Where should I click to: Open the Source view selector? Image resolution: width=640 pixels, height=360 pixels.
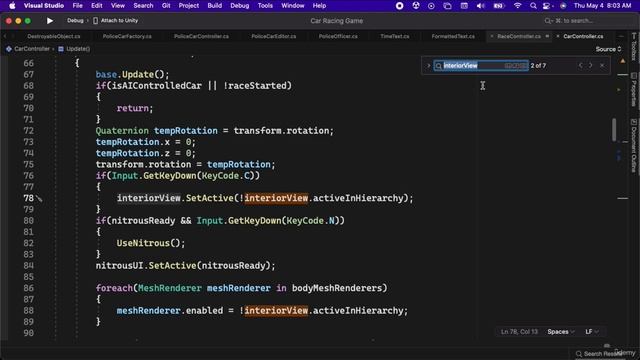[x=608, y=49]
